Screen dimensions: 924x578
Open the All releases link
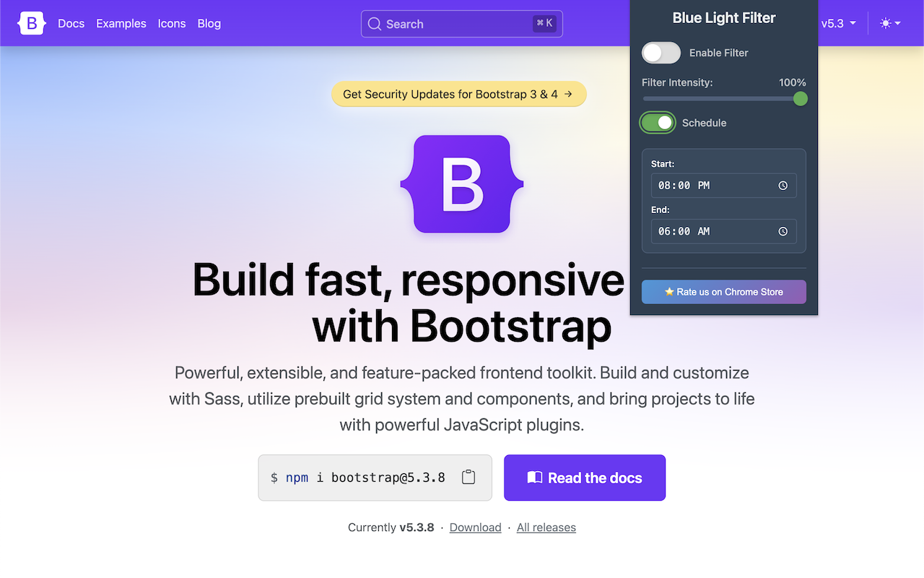coord(546,527)
